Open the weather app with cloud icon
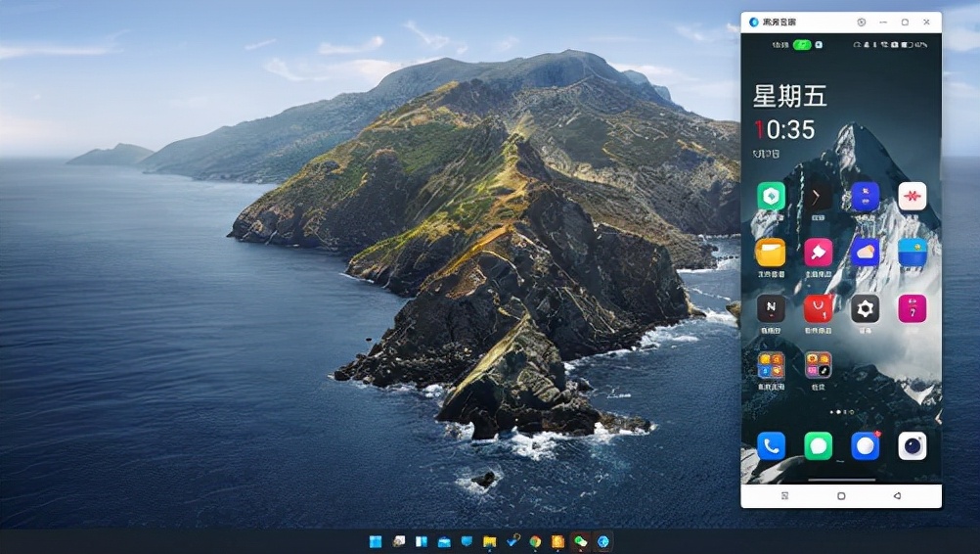Viewport: 980px width, 554px height. coord(865,253)
